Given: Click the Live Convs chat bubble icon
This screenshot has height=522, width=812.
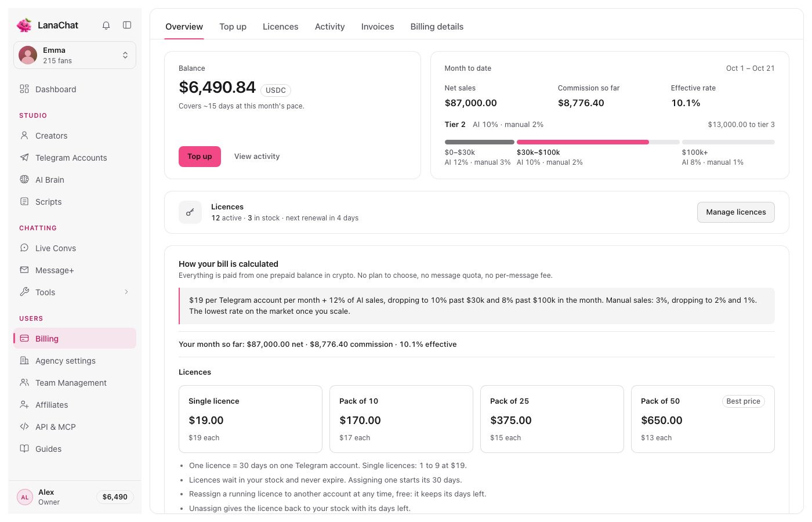Looking at the screenshot, I should click(24, 248).
